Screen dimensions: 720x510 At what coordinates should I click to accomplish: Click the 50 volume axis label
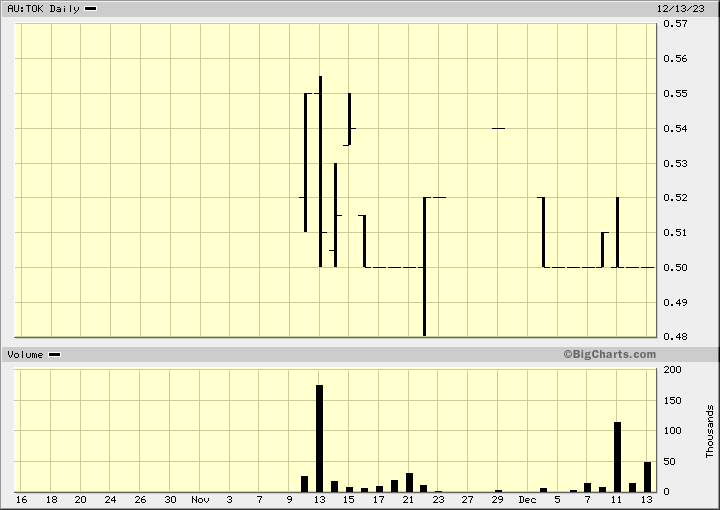pyautogui.click(x=670, y=461)
